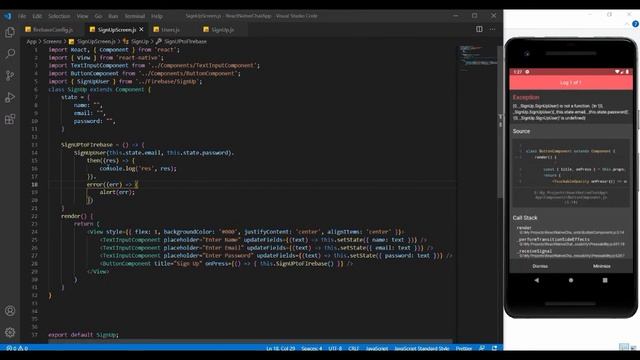Tap the red Log 1 of 1 header
The image size is (640, 360).
(x=571, y=82)
